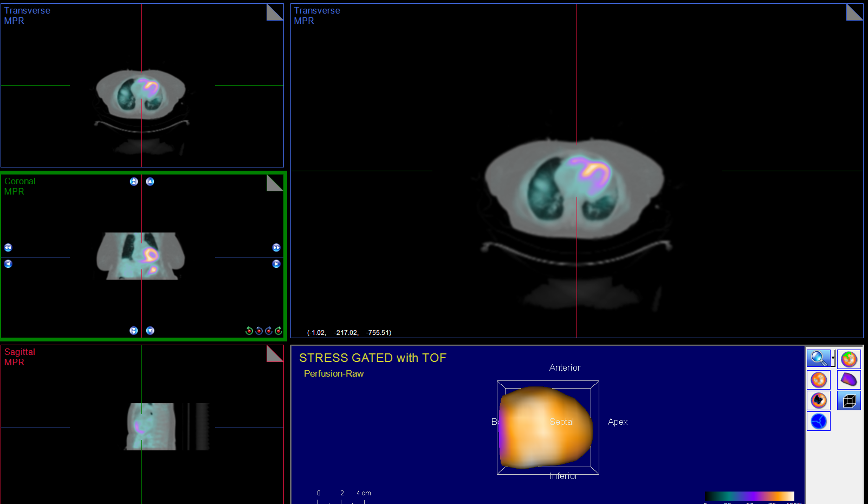Fast-scroll the Coronal view to the right
The height and width of the screenshot is (504, 868).
tap(276, 248)
